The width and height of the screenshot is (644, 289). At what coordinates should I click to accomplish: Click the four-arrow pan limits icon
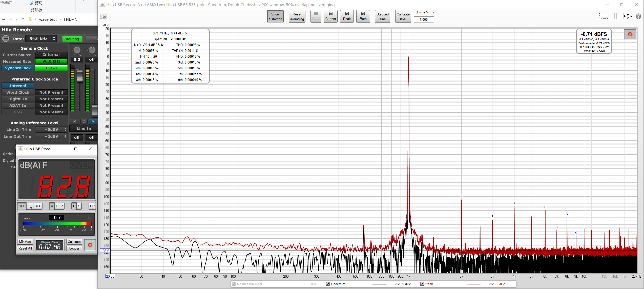click(628, 16)
